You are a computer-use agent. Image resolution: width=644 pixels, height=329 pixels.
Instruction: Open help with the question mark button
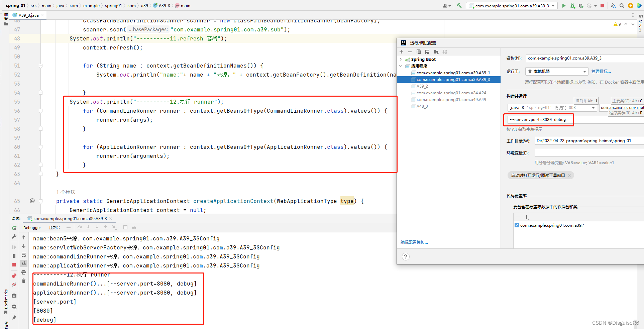click(x=406, y=256)
